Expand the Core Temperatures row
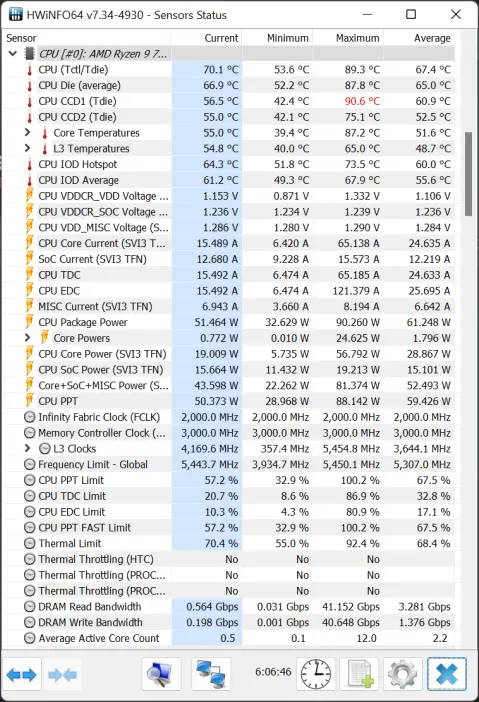479x702 pixels. pos(27,133)
